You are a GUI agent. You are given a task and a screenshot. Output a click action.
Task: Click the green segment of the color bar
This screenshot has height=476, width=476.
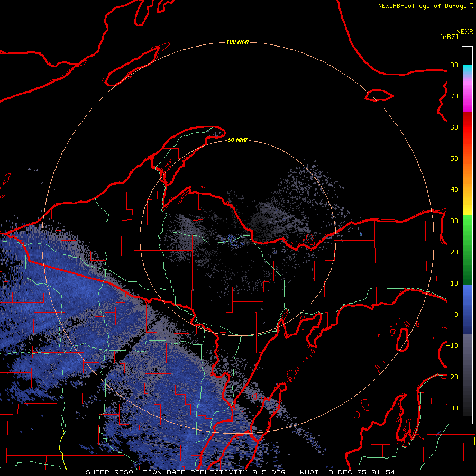467,250
